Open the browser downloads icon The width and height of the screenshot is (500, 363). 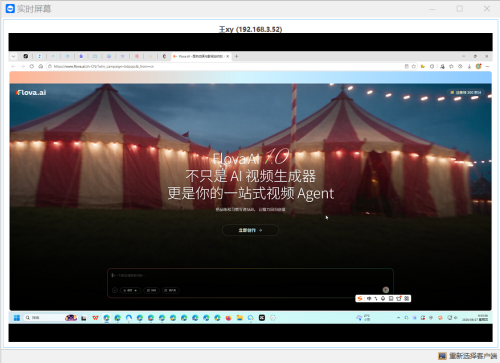point(469,66)
